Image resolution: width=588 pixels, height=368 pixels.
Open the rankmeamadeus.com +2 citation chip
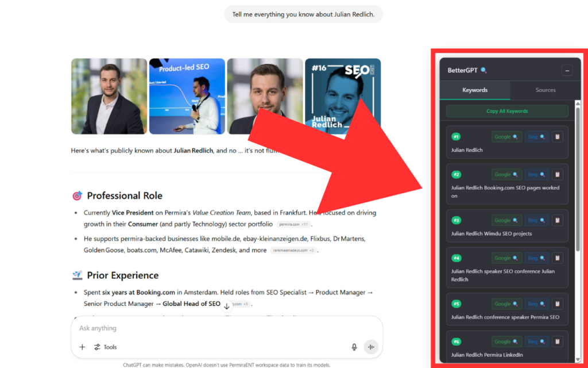click(293, 250)
